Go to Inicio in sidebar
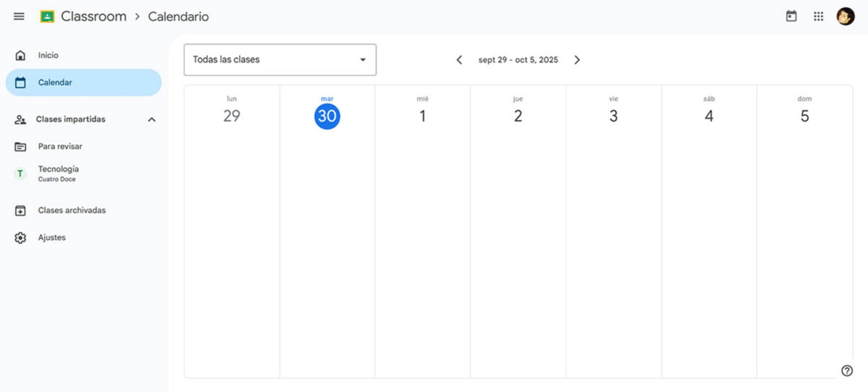Screen dimensions: 868x392 click(x=48, y=55)
